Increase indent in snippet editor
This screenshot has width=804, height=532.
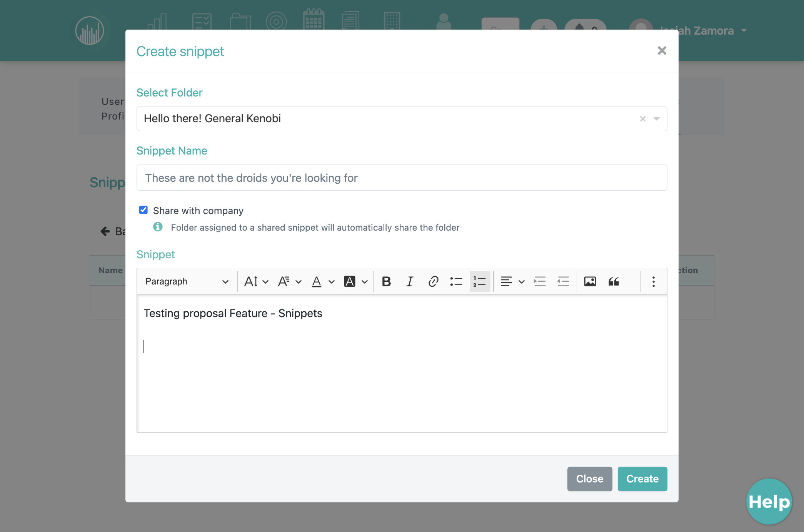tap(540, 281)
